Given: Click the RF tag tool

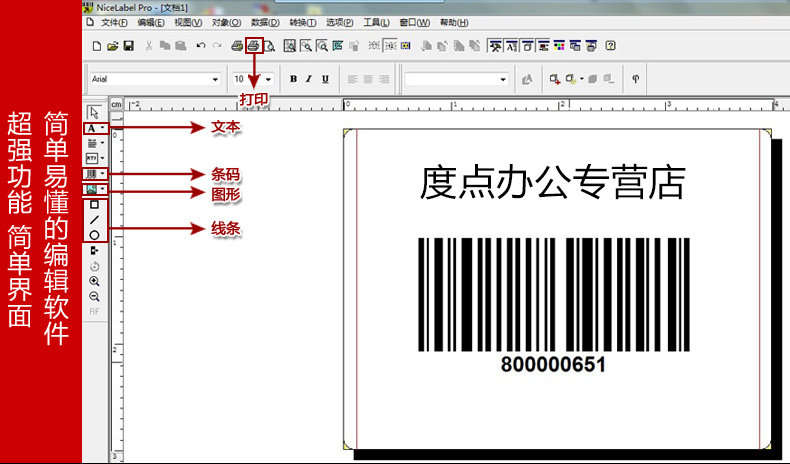Looking at the screenshot, I should pos(94,312).
